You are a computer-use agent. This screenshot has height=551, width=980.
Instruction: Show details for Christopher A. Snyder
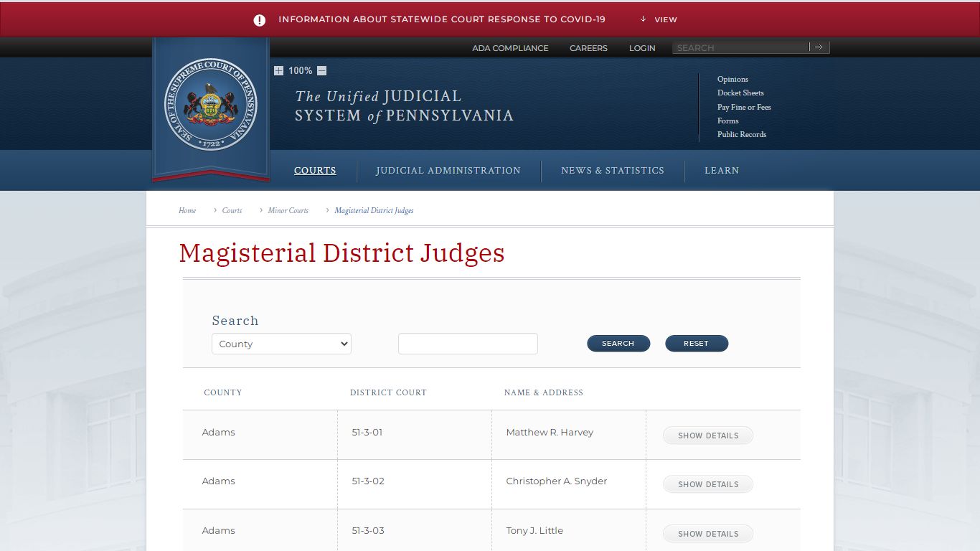pos(708,484)
